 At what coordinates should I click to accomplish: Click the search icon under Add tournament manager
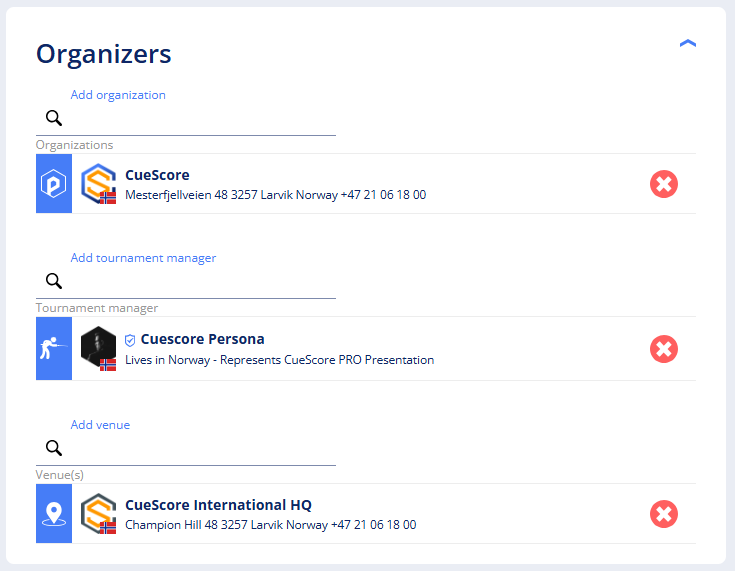54,281
